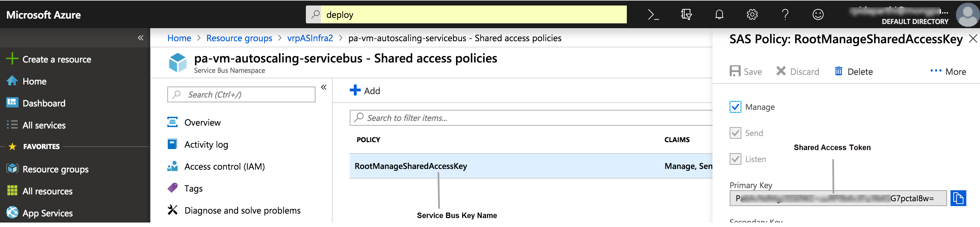Open Access control (IAM) menu item

tap(224, 167)
